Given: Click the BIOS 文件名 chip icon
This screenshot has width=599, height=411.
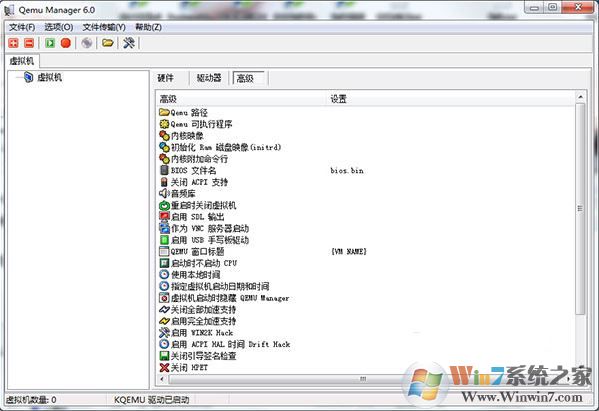Looking at the screenshot, I should pos(164,170).
